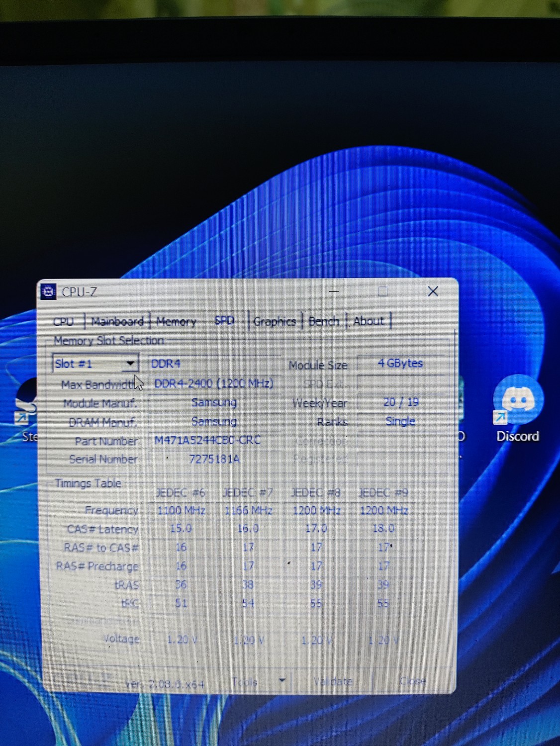Click the serial number 7275181A
Viewport: 560px width, 746px height.
(214, 459)
